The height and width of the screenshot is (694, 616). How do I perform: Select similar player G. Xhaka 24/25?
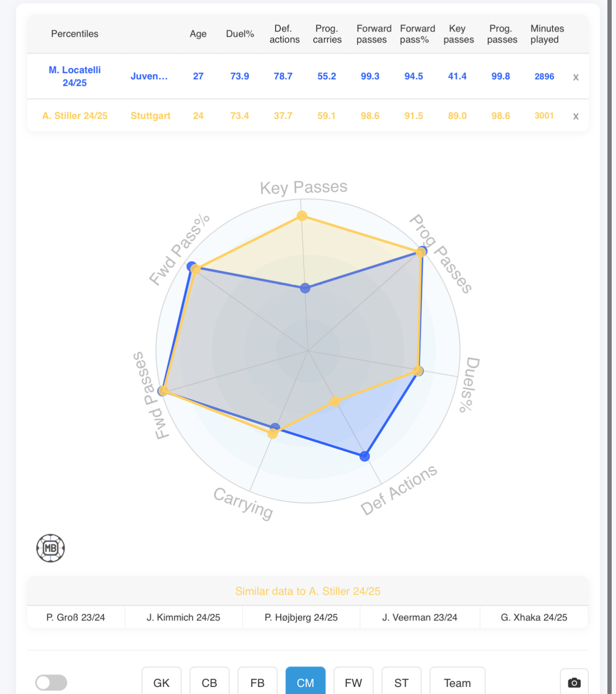coord(534,617)
